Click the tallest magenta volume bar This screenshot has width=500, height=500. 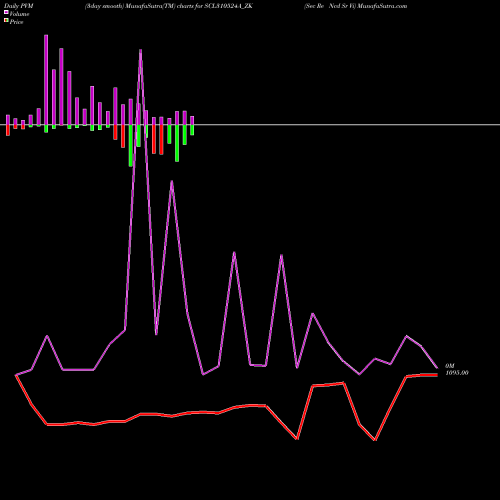46,80
